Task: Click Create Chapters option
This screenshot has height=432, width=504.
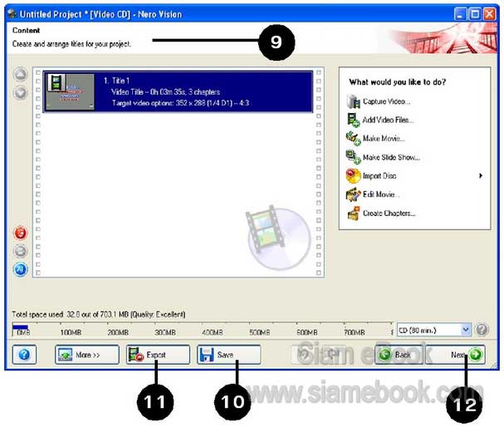Action: point(389,214)
